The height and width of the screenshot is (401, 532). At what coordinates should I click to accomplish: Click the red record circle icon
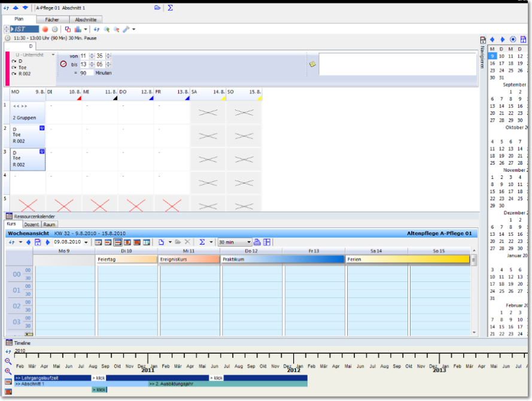(45, 29)
